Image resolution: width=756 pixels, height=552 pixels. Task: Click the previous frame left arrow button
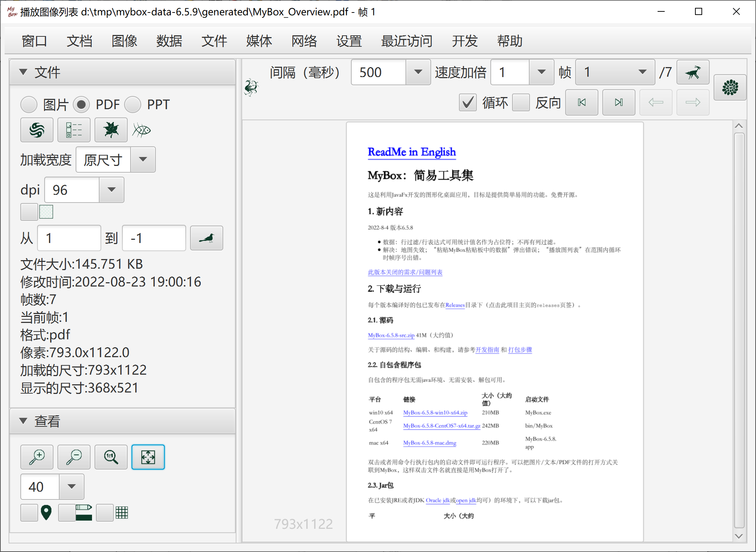click(656, 102)
